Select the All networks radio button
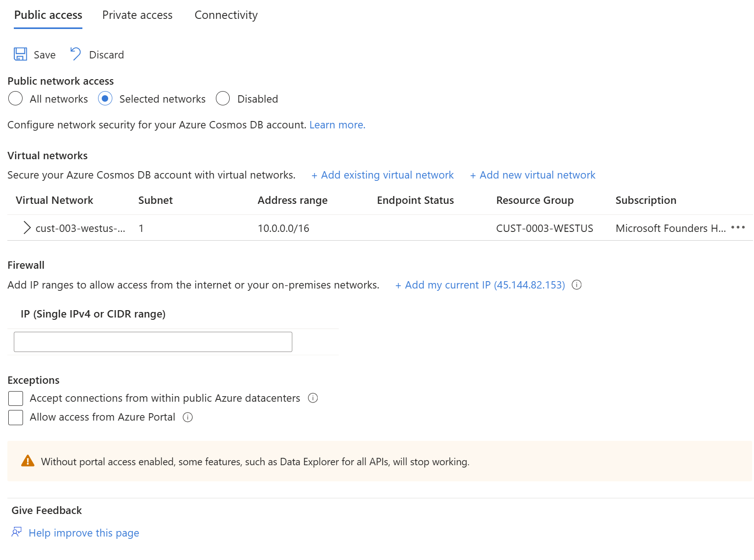 point(16,98)
